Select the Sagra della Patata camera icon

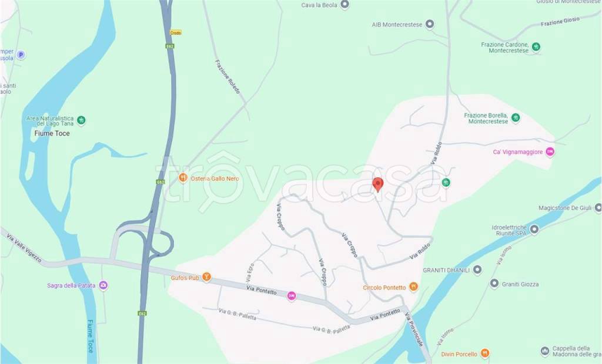coord(103,285)
